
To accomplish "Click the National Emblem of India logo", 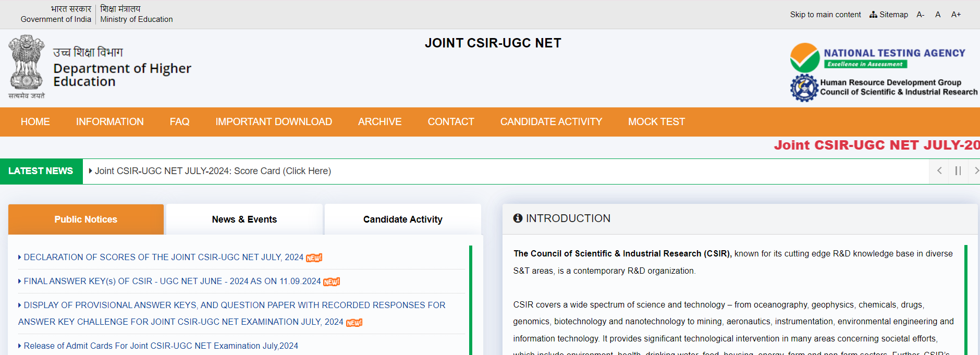I will coord(26,67).
